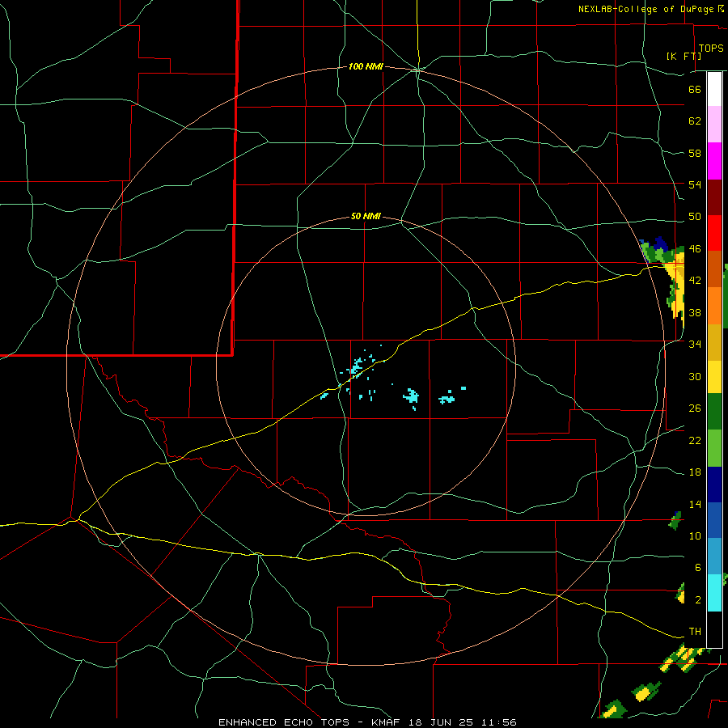Click the 22 legend value
The height and width of the screenshot is (728, 728).
[x=695, y=440]
